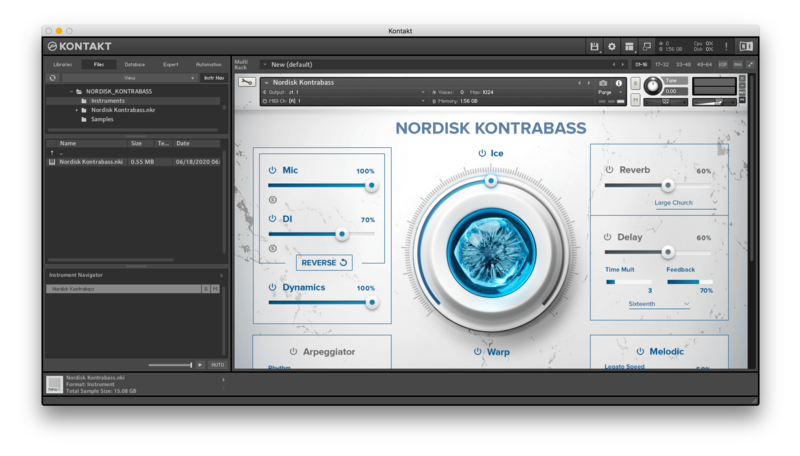Toggle the Instr Nav button
The width and height of the screenshot is (800, 456).
tap(214, 78)
